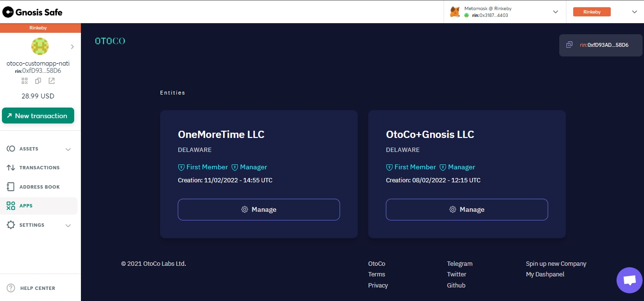Open Help Center in the sidebar

pos(38,288)
